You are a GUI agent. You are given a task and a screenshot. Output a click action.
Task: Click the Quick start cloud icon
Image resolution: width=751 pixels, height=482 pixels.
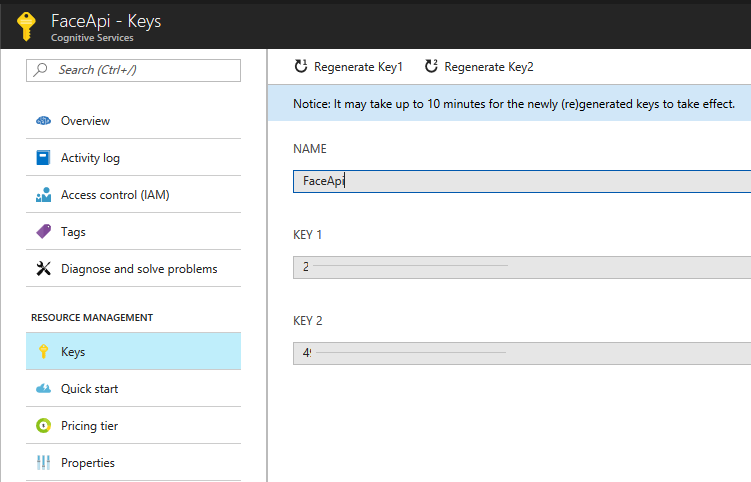tap(43, 388)
